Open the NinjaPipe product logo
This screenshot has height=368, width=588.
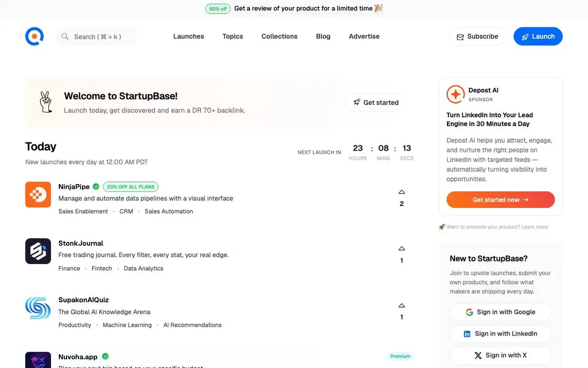(x=38, y=194)
